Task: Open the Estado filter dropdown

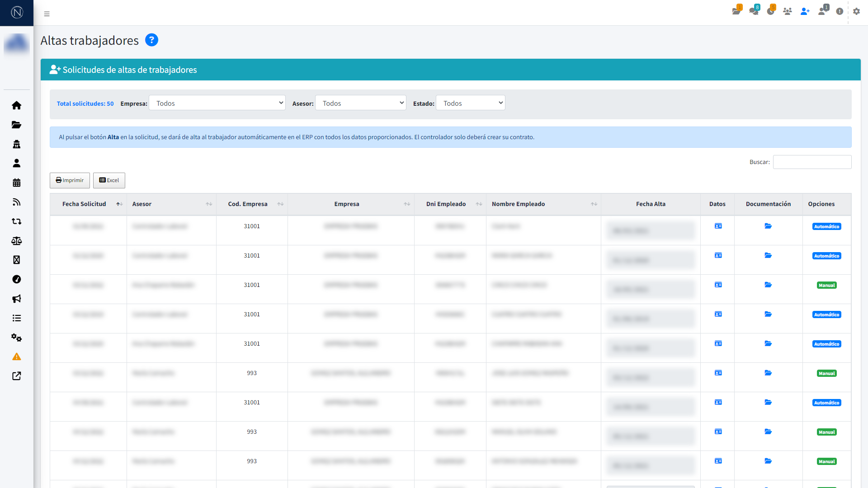Action: 470,103
